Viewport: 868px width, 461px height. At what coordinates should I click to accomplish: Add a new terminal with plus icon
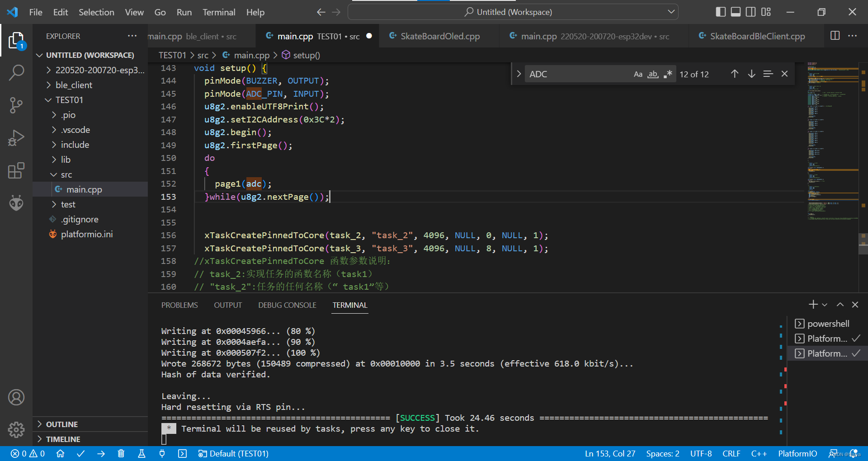pos(813,305)
